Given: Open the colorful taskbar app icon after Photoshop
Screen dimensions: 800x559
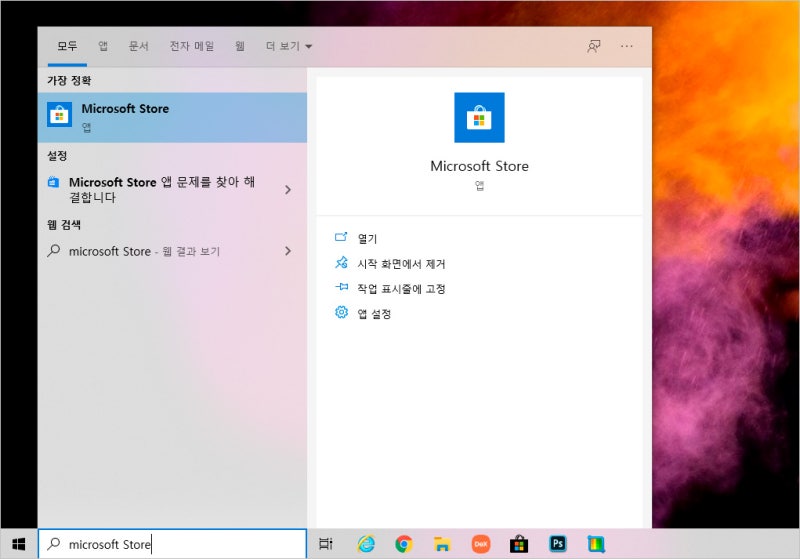Looking at the screenshot, I should 596,544.
